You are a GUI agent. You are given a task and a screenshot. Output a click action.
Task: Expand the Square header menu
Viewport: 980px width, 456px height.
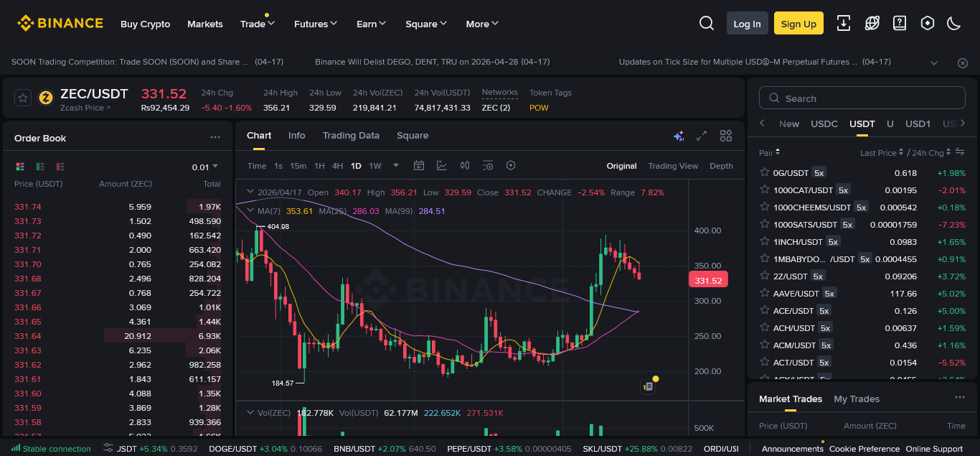coord(426,24)
